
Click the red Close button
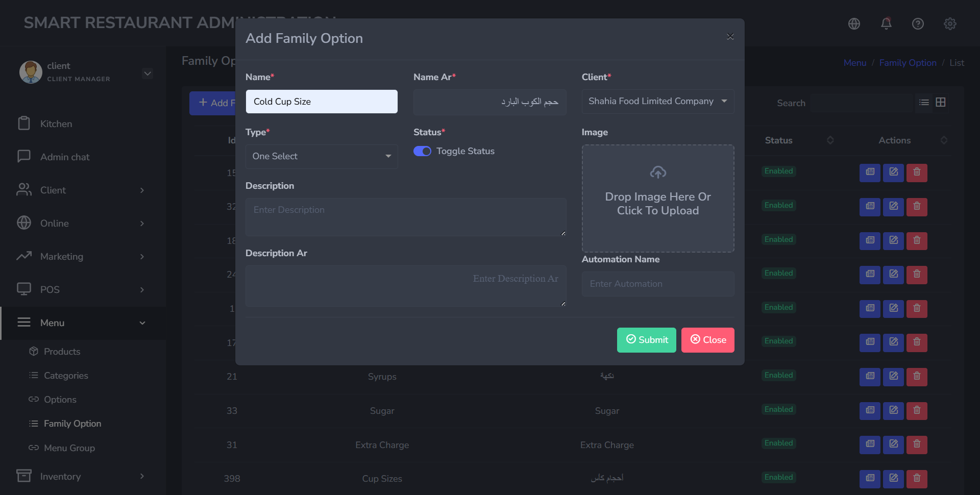[708, 340]
